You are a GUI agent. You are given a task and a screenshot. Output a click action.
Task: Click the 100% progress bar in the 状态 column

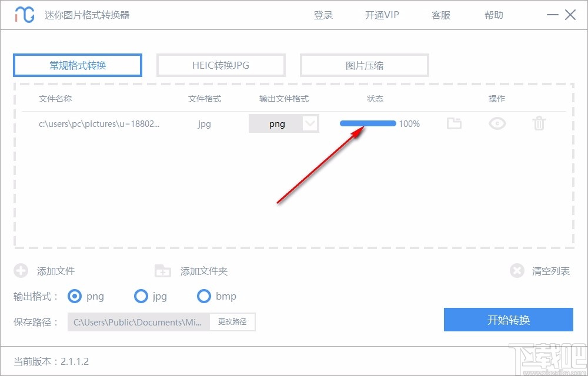(367, 123)
